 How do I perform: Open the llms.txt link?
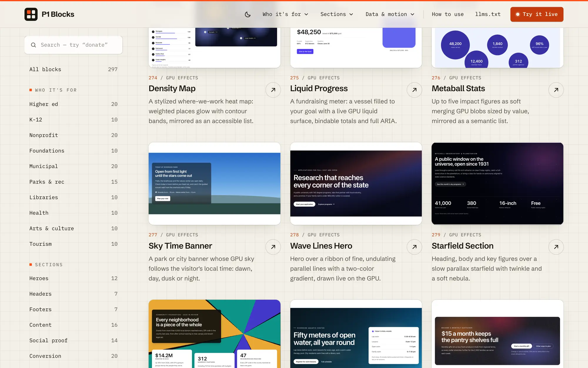[x=488, y=14]
